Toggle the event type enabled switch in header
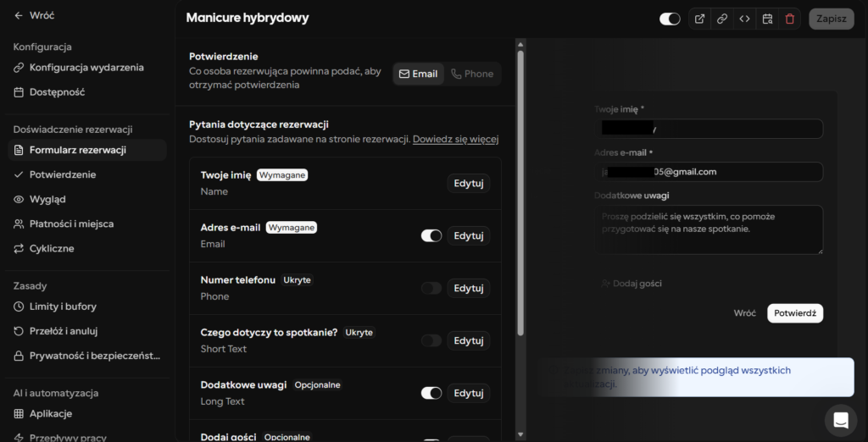 (670, 19)
